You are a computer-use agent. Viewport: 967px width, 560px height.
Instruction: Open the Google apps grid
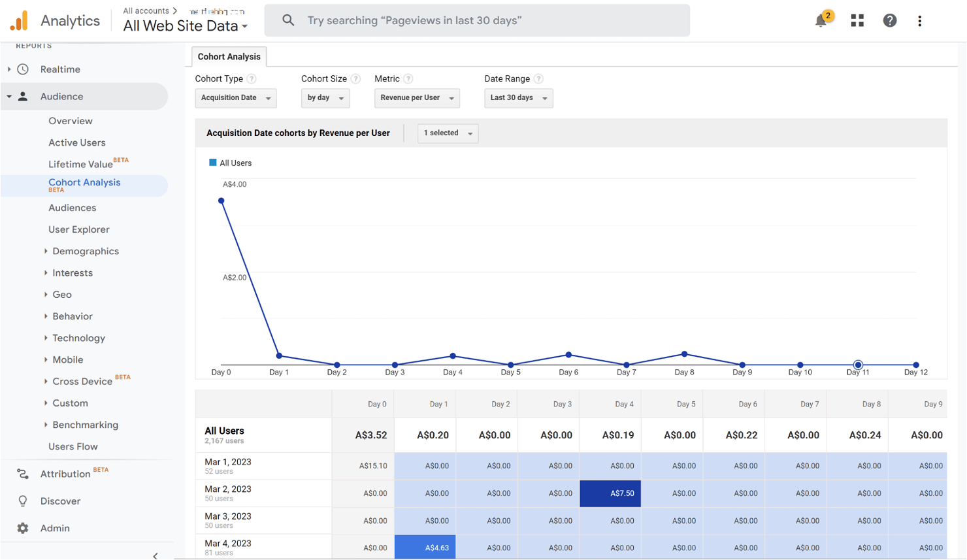857,20
